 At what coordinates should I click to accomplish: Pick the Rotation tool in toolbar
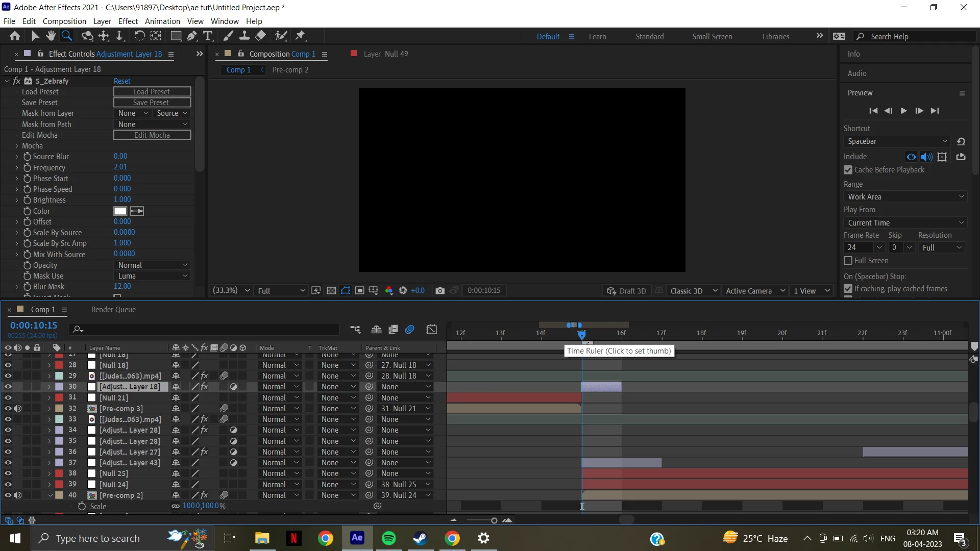(139, 36)
